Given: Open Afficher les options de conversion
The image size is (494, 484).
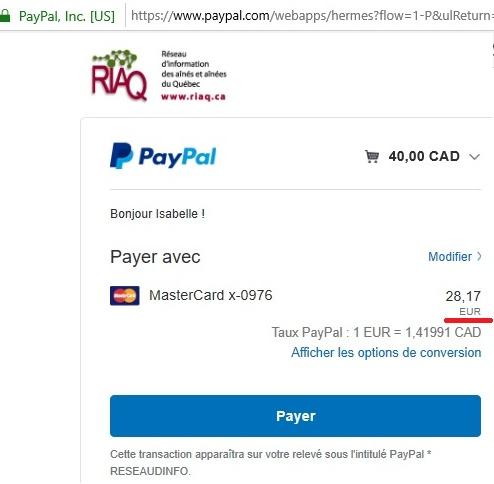Looking at the screenshot, I should (x=386, y=353).
